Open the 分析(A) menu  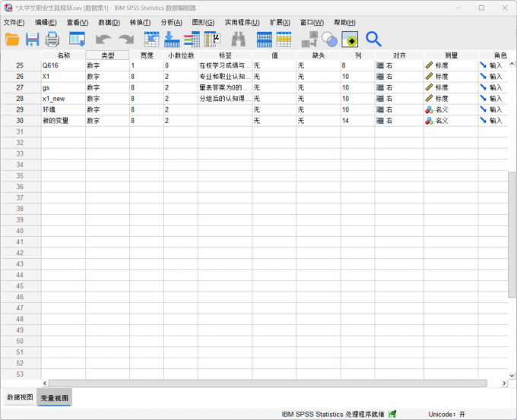[171, 22]
